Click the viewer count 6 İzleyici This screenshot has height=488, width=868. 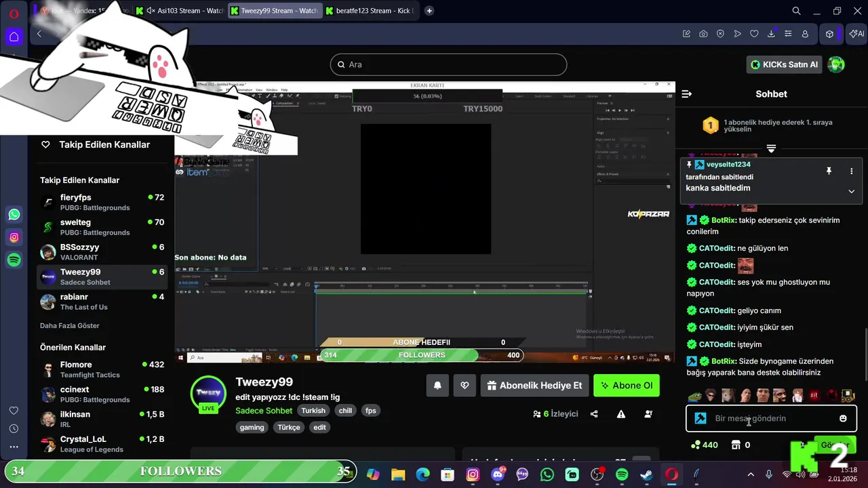click(555, 413)
